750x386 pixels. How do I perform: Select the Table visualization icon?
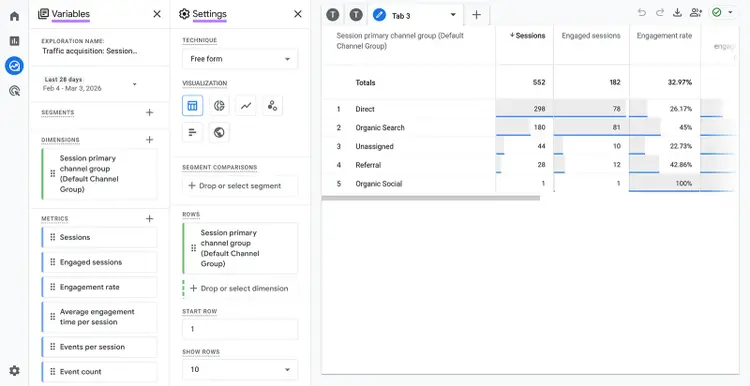[x=192, y=106]
